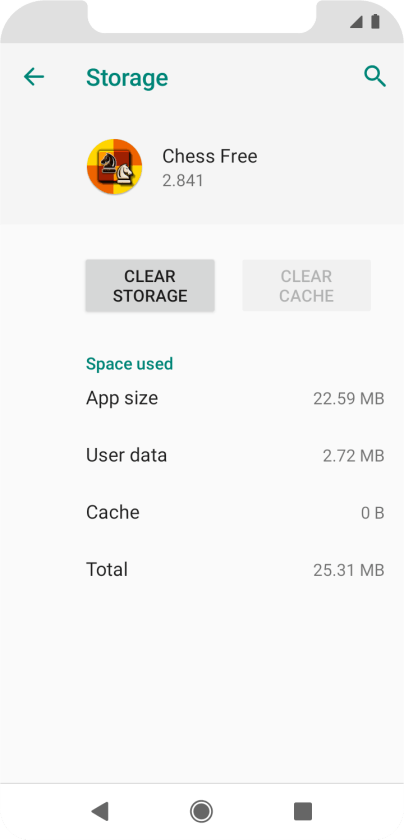404x840 pixels.
Task: Tap the 25.31 MB total value
Action: click(349, 570)
